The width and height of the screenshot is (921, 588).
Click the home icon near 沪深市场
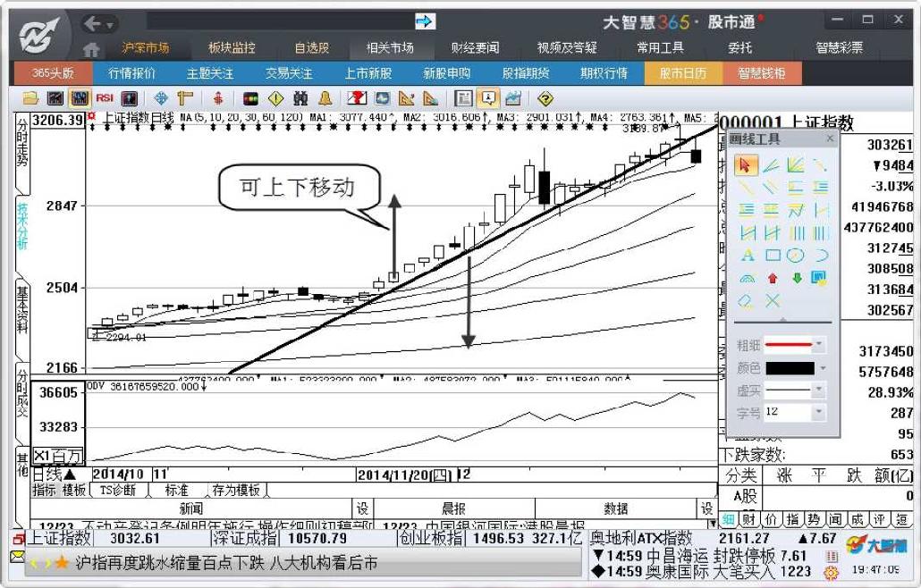point(91,49)
